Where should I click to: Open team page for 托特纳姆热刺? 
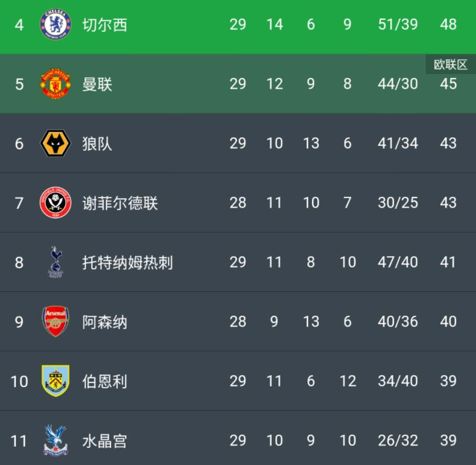pyautogui.click(x=127, y=262)
